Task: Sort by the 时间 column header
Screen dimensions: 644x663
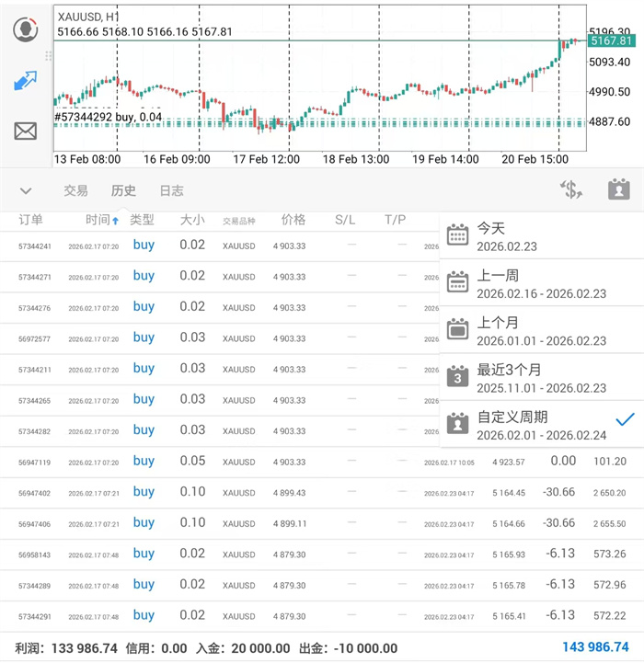Action: click(x=102, y=221)
